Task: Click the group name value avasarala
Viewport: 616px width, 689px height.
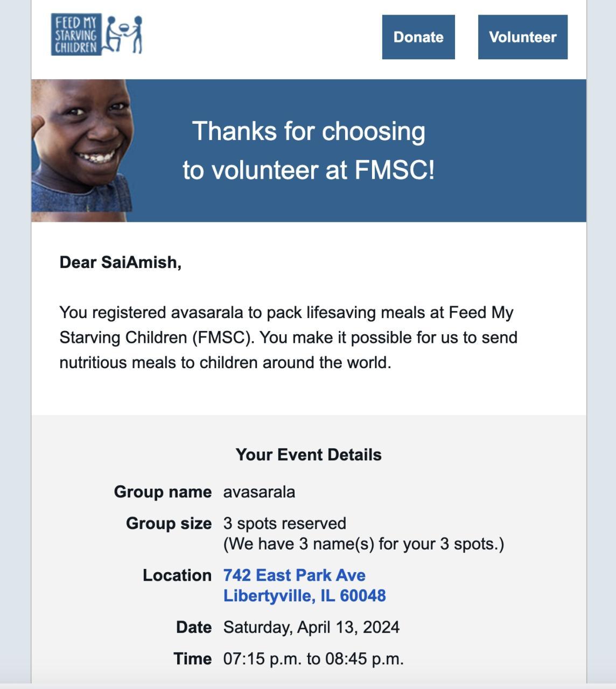Action: pos(259,492)
